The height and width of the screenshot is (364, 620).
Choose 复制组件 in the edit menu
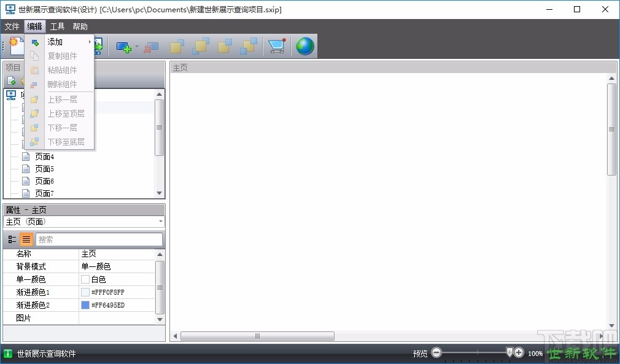[60, 56]
